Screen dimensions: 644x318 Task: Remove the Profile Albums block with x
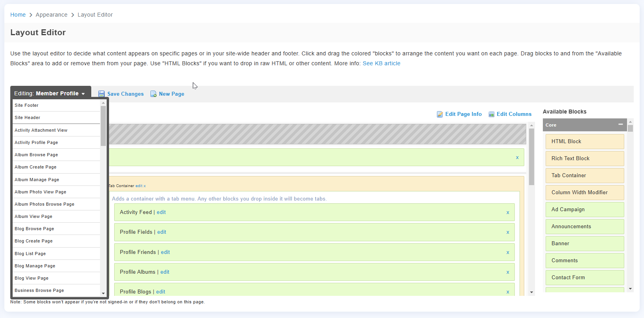coord(508,272)
